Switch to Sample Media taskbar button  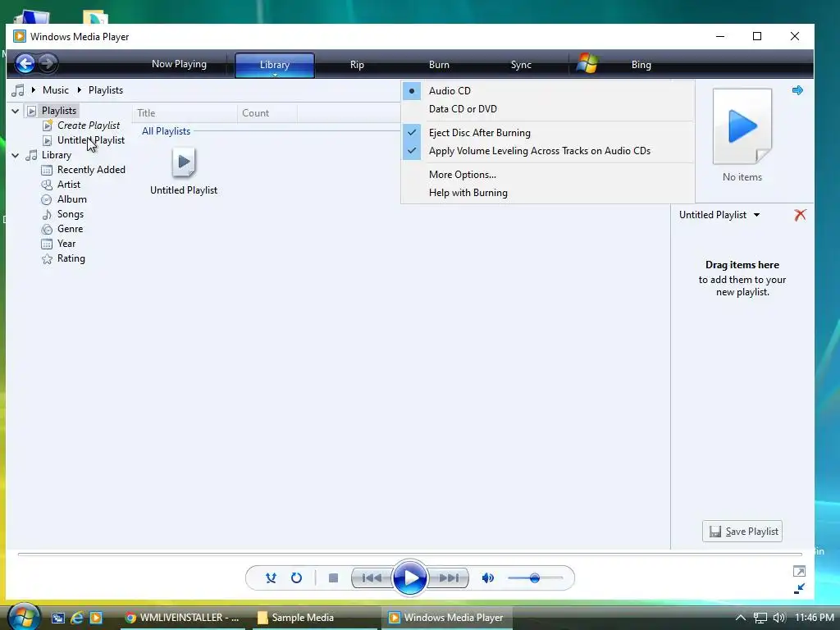click(x=315, y=618)
